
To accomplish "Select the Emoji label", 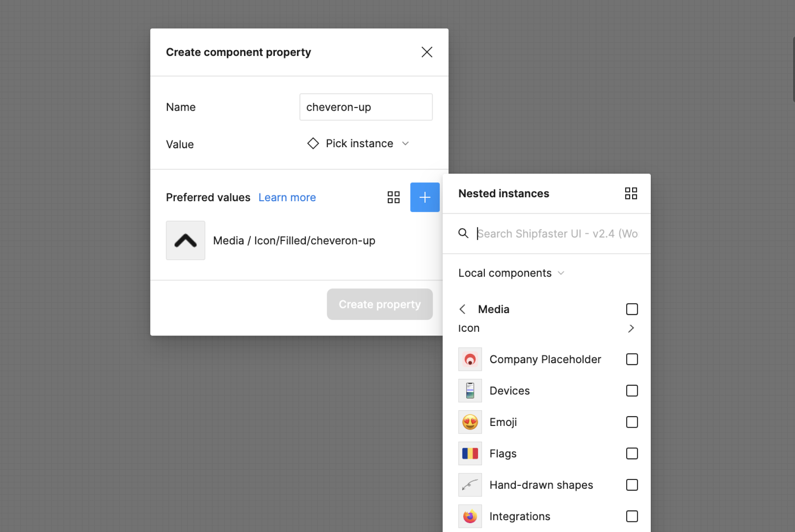I will 503,422.
